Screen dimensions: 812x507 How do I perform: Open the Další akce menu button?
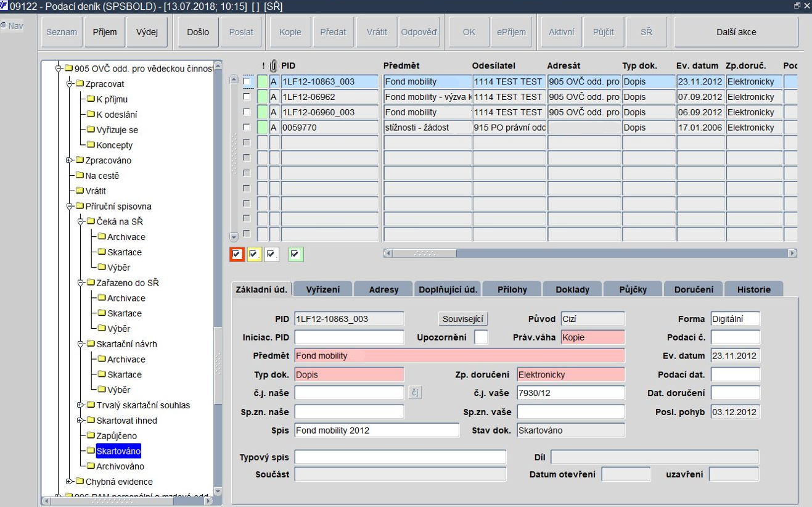tap(736, 32)
